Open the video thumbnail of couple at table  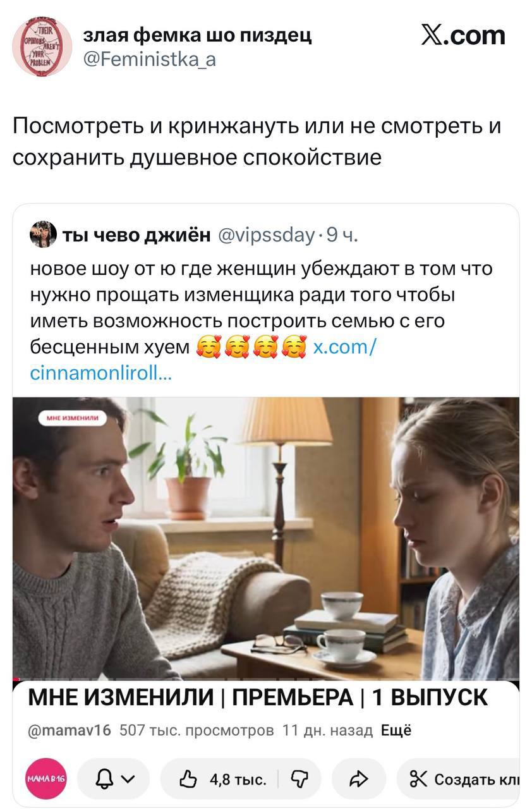(266, 538)
